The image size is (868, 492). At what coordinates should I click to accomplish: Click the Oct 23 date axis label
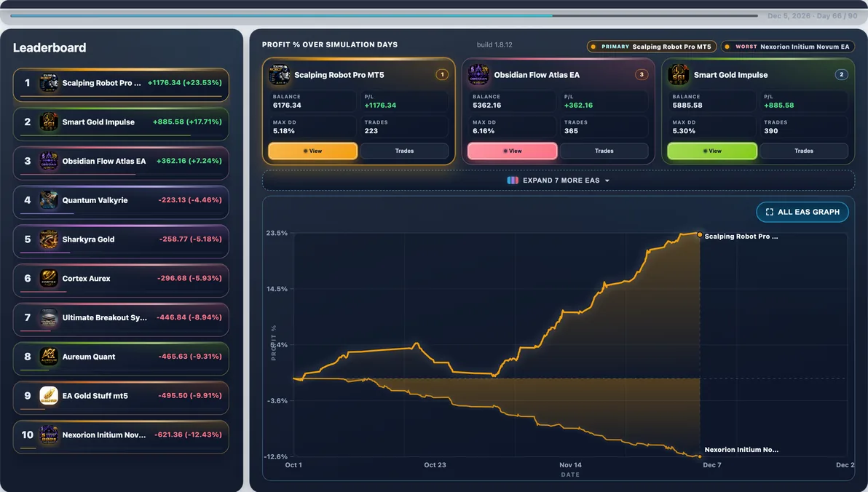point(435,465)
